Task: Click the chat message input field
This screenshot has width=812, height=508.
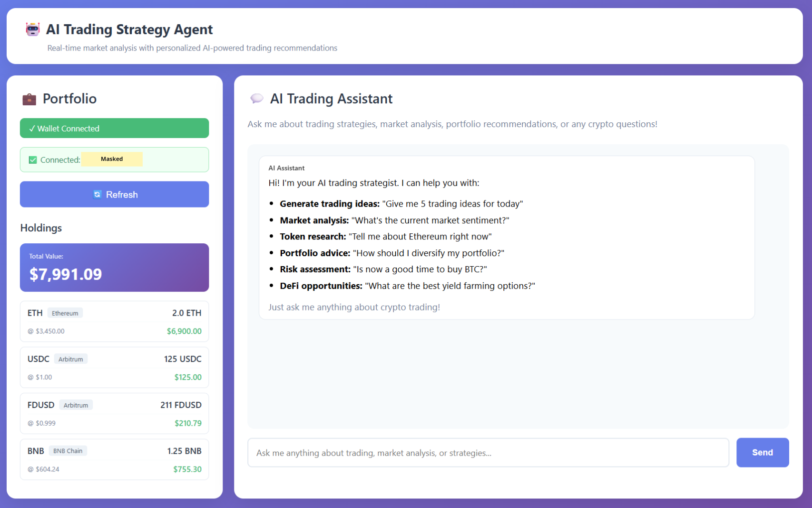Action: [x=488, y=453]
